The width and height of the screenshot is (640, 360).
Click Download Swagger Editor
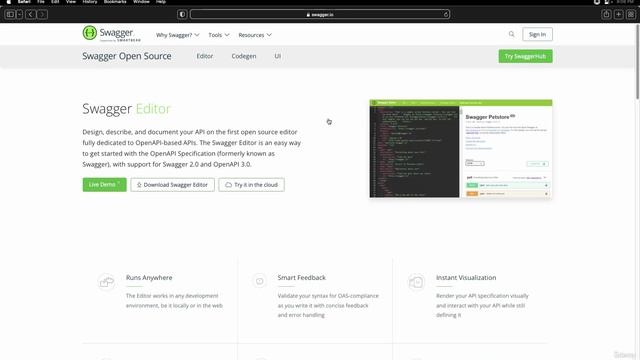(x=172, y=185)
